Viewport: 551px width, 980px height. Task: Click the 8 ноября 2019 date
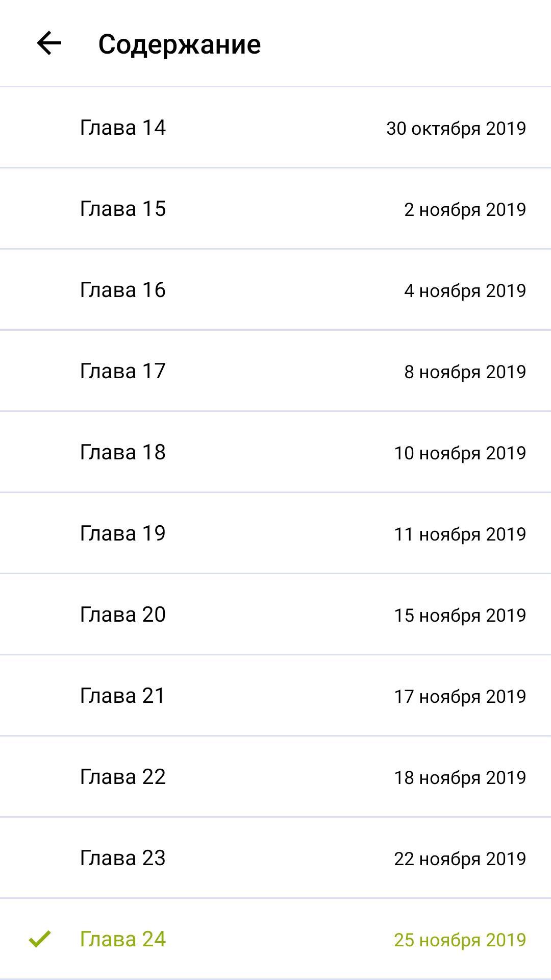coord(465,372)
